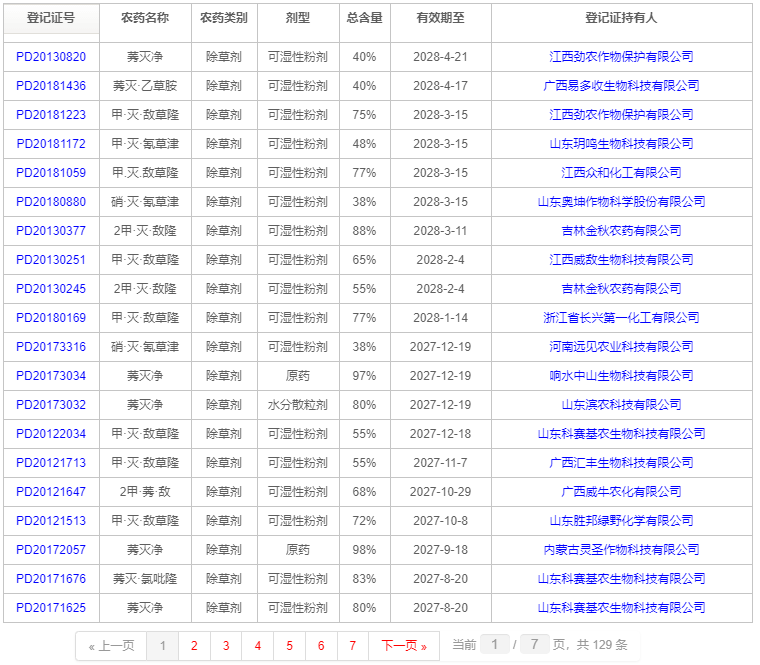Screen dimensions: 760x665
Task: Click registration number PD20173034
Action: 51,376
